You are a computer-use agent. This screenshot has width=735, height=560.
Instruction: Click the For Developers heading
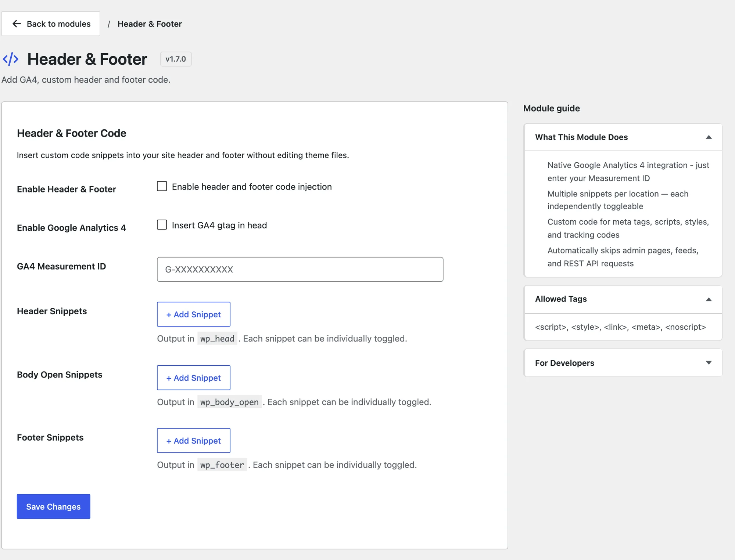(564, 363)
